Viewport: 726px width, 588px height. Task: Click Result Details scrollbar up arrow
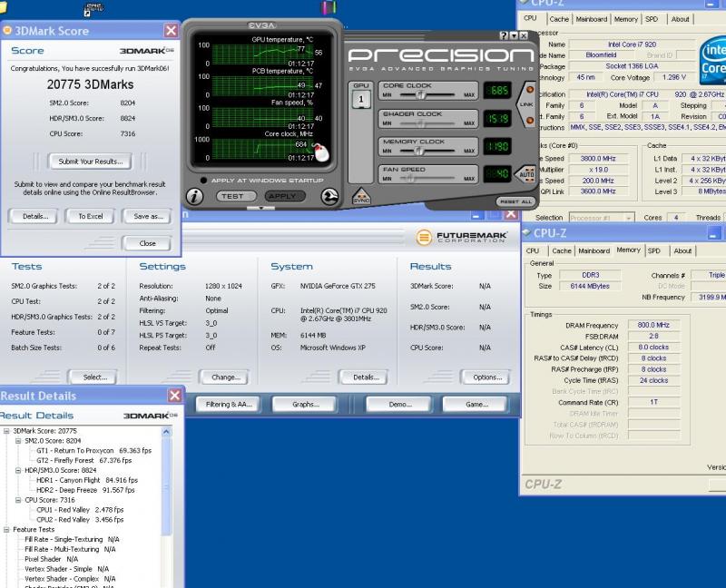pyautogui.click(x=167, y=432)
